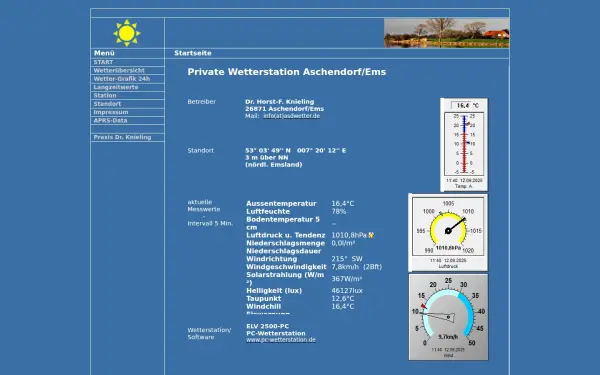The image size is (600, 375).
Task: Open the landscape header photo
Action: pos(447,33)
